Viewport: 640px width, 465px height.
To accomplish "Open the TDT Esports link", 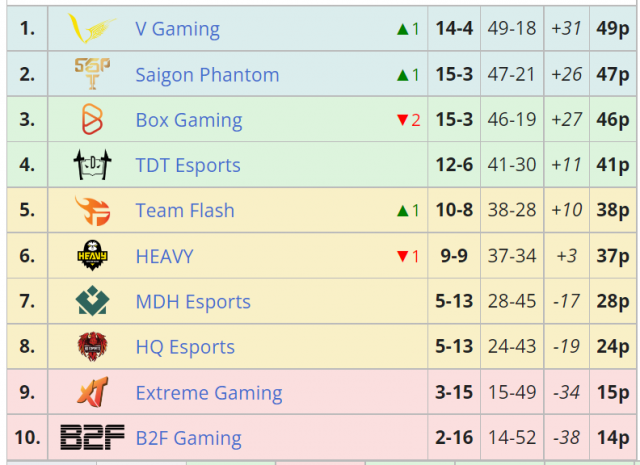I will tap(188, 166).
